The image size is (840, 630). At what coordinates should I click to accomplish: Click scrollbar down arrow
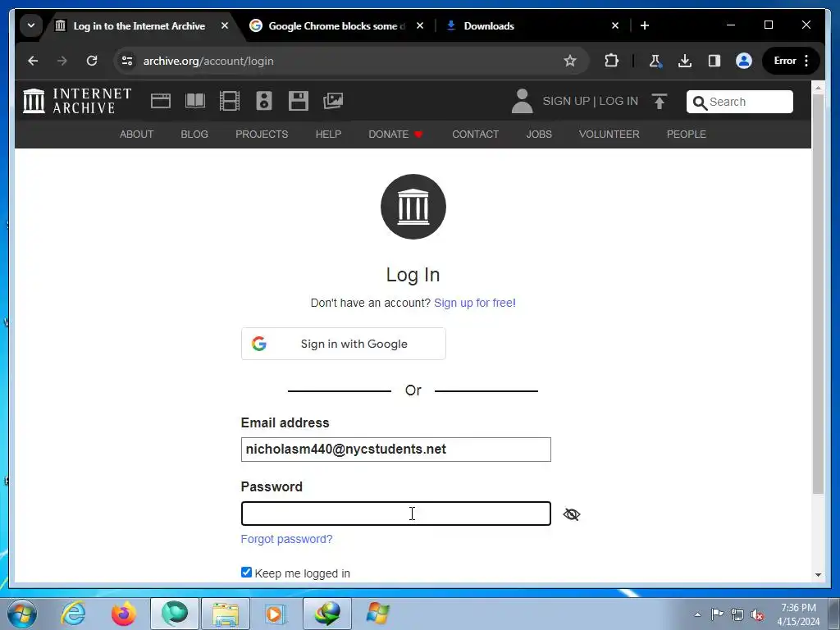click(x=818, y=575)
